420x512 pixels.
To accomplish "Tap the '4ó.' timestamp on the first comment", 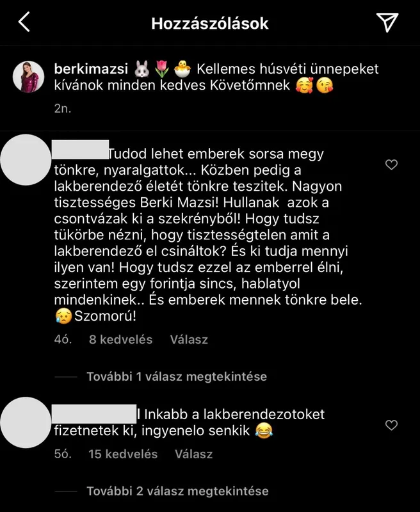I will point(63,340).
